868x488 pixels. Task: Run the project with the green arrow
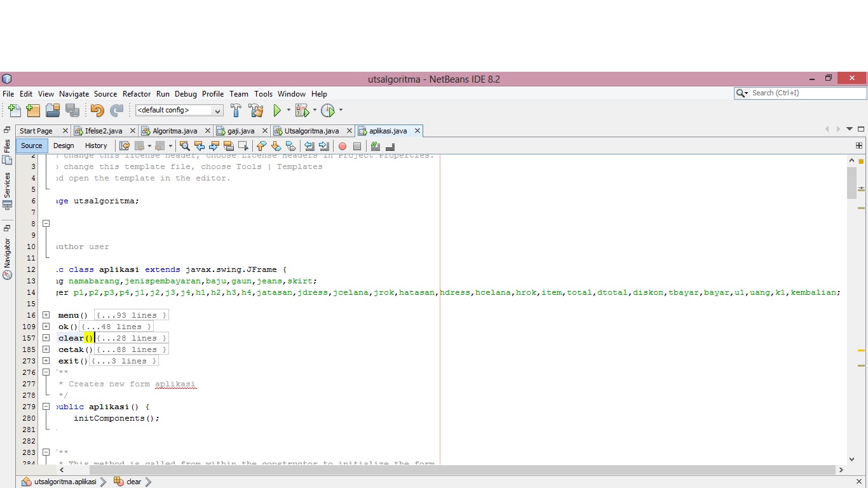click(x=278, y=110)
